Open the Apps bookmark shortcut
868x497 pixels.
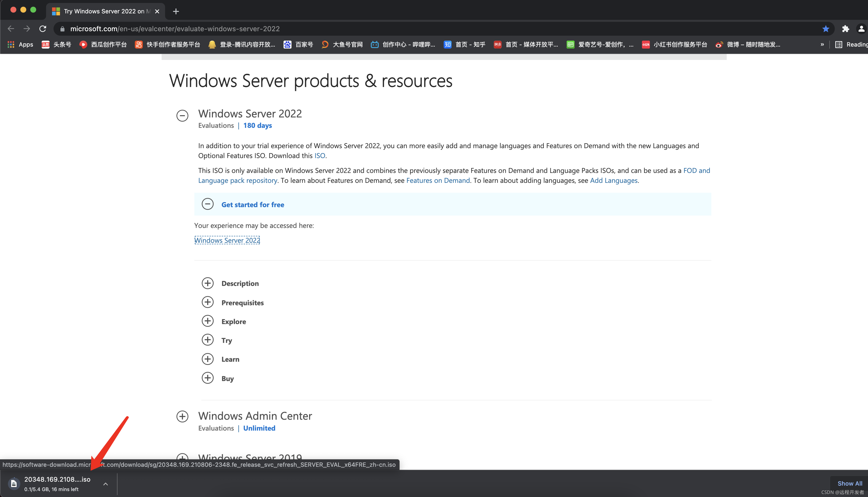coord(20,44)
